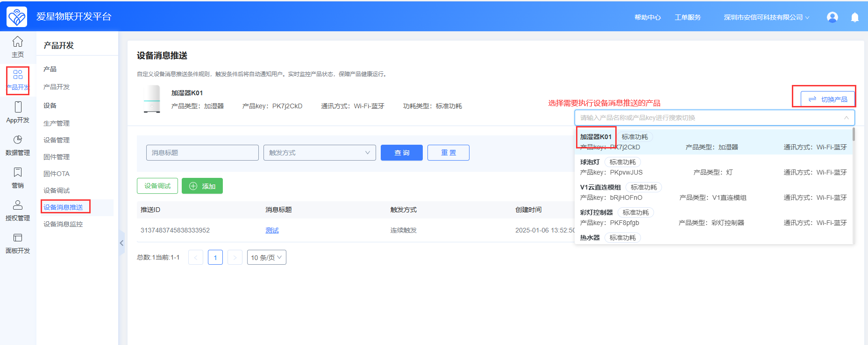
Task: Open the 授权管理 person icon
Action: [18, 205]
